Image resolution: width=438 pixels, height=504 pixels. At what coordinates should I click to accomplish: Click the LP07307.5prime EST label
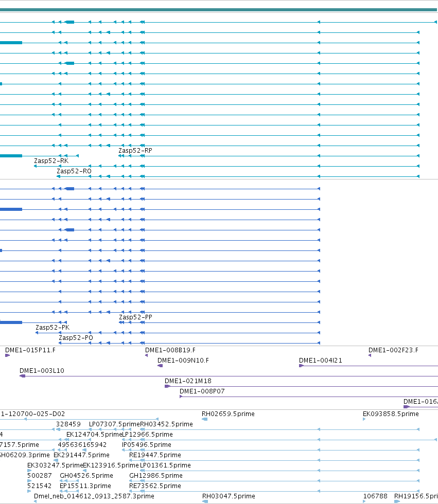point(114,424)
